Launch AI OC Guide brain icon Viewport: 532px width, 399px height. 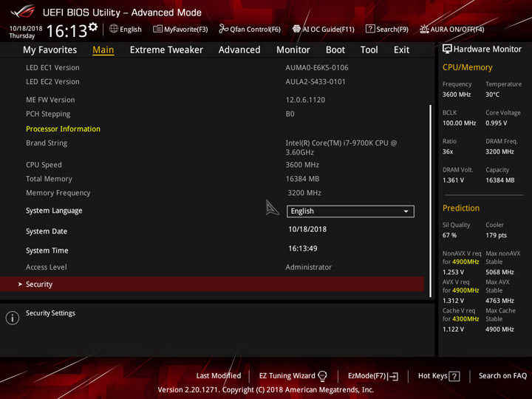tap(296, 29)
